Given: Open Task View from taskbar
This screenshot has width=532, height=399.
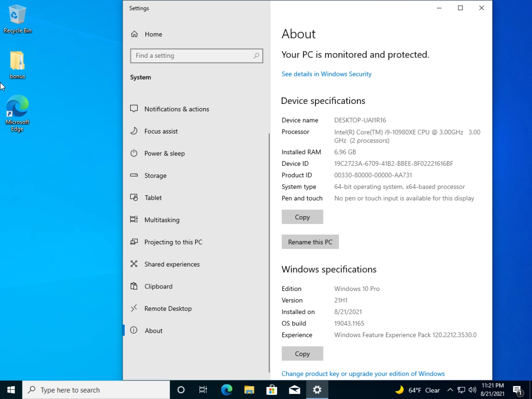Looking at the screenshot, I should 203,390.
